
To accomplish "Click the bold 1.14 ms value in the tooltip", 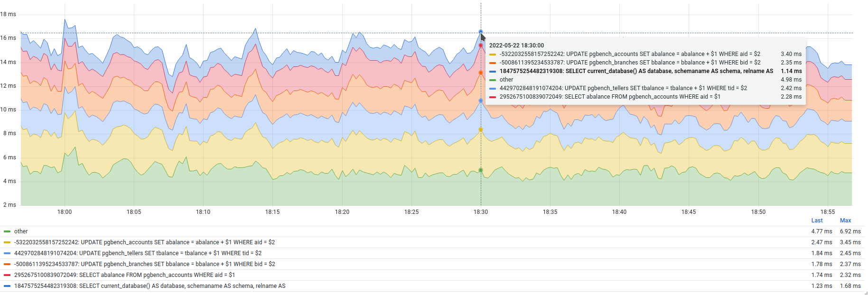I will tap(791, 71).
